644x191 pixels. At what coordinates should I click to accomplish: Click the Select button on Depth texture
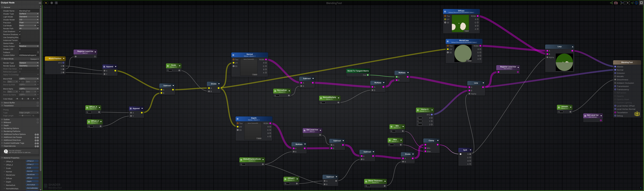click(x=259, y=138)
